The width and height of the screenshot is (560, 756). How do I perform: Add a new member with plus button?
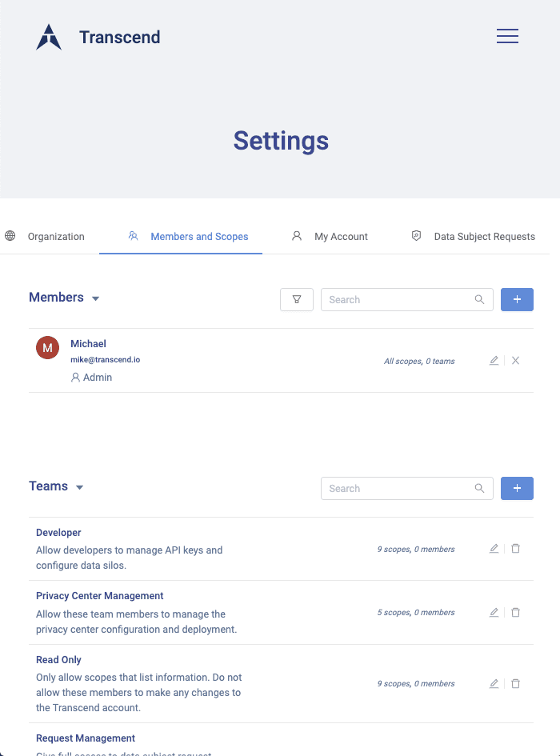(x=517, y=299)
